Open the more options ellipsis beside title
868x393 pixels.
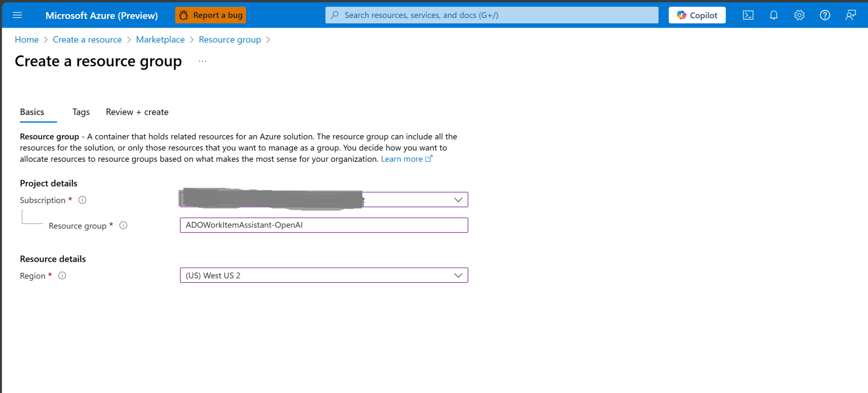click(202, 61)
